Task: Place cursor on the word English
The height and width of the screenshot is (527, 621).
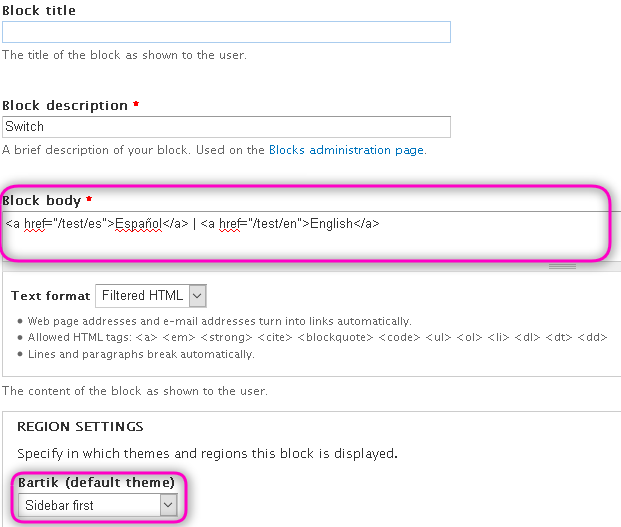Action: 331,224
